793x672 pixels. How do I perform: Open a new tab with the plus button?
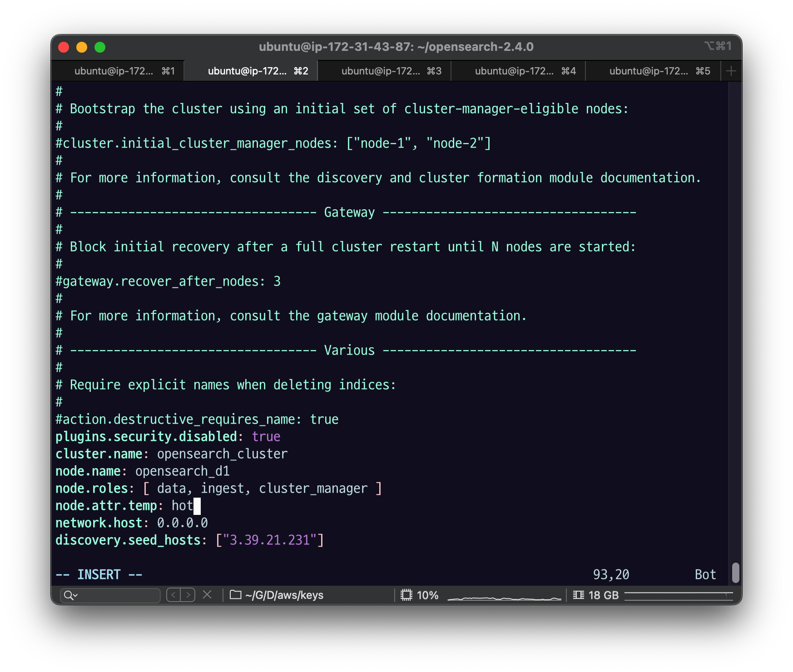coord(731,71)
